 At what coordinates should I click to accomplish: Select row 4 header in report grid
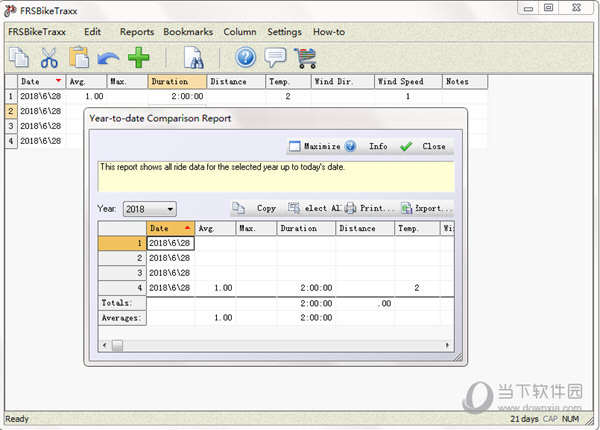click(122, 288)
